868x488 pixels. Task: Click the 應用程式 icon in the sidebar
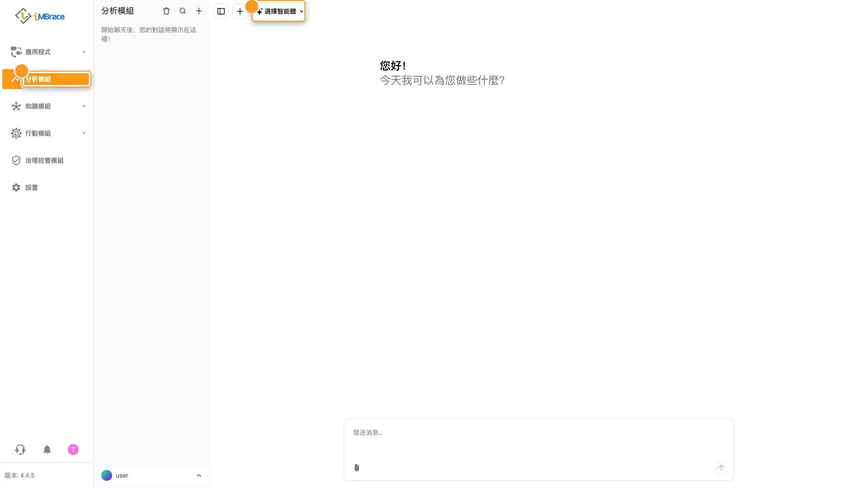pos(16,52)
